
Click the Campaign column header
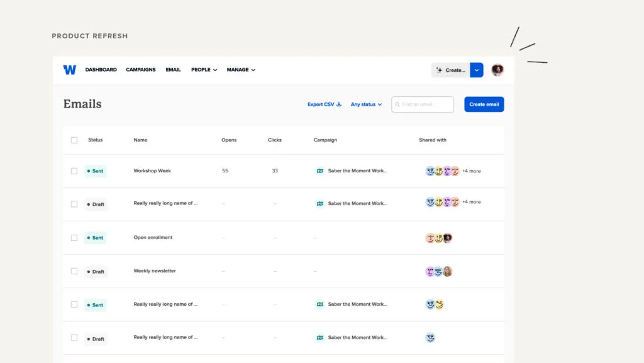coord(325,140)
